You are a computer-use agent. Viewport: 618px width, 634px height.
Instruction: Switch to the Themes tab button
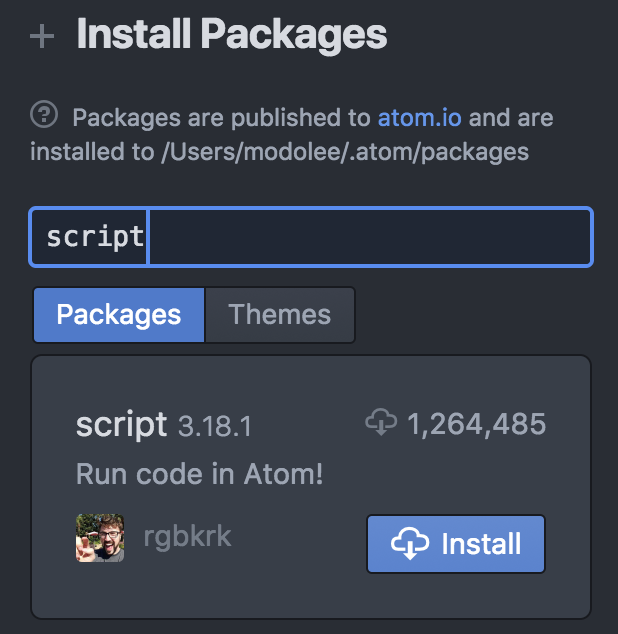[280, 315]
